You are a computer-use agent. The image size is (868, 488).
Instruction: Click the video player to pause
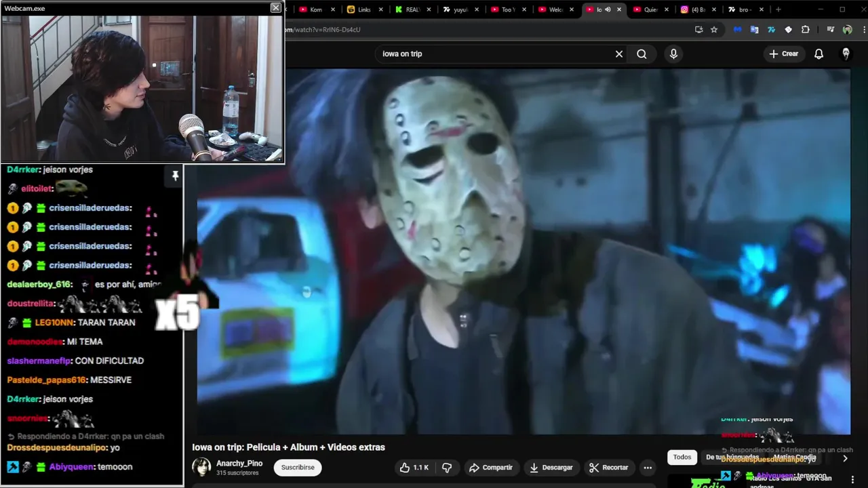(523, 251)
